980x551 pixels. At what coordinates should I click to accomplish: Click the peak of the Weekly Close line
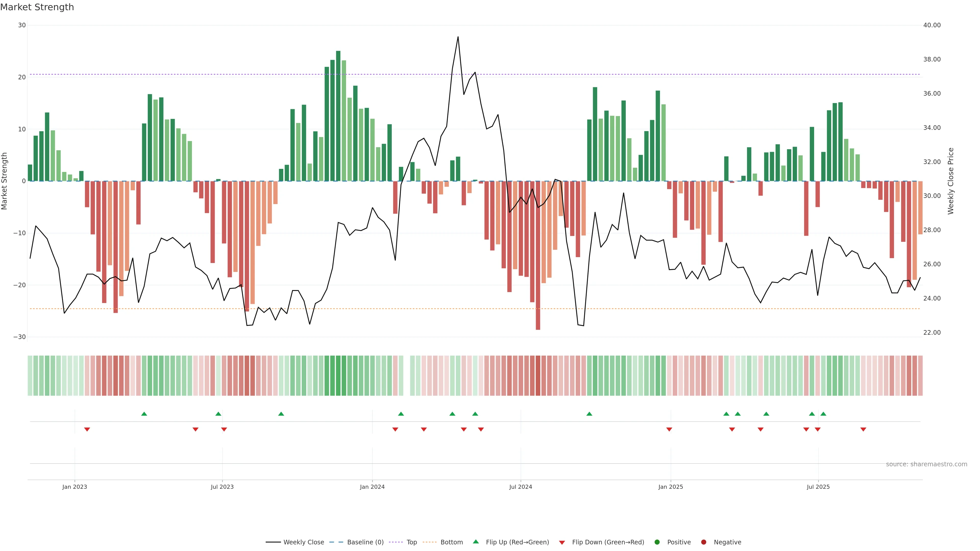458,37
